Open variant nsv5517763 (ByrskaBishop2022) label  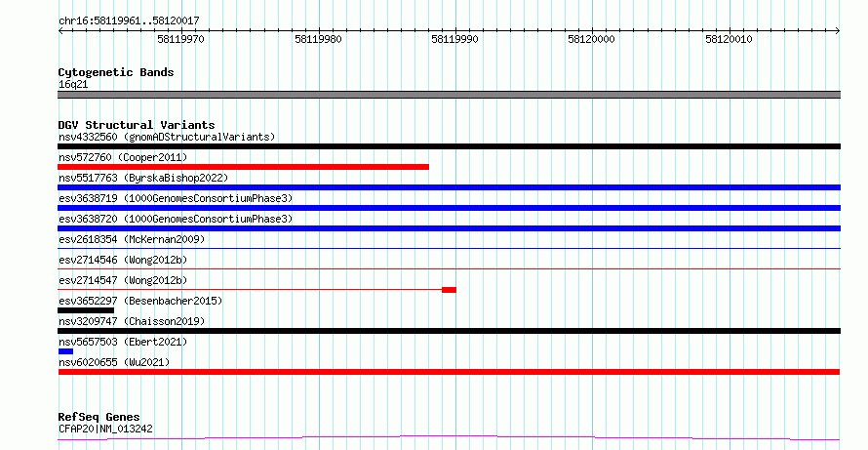(143, 178)
